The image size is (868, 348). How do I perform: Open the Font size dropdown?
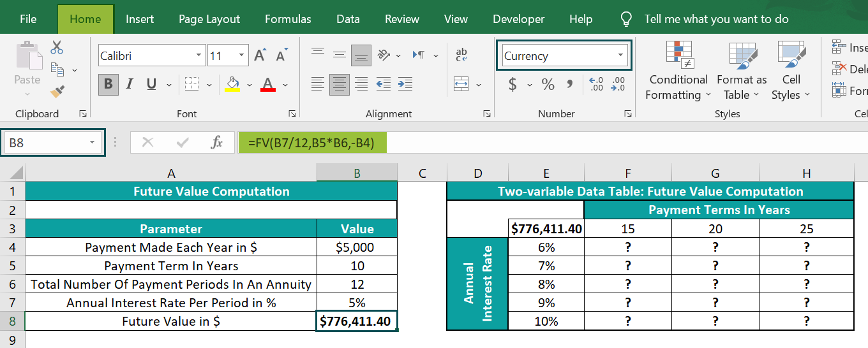(243, 55)
